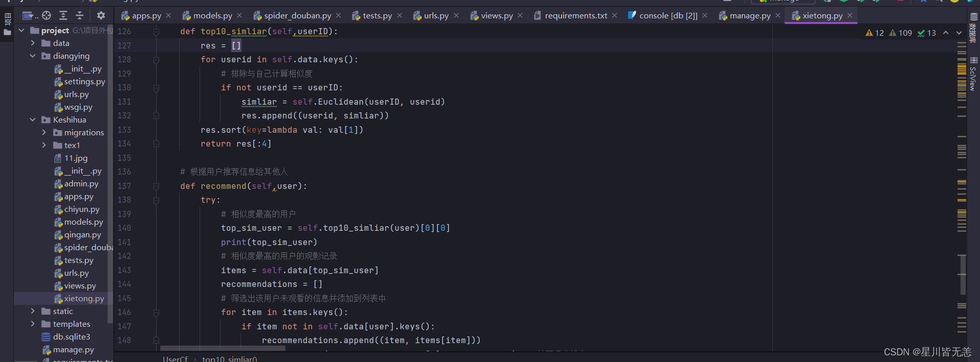This screenshot has height=362, width=980.
Task: Expand the templates folder
Action: coord(33,324)
